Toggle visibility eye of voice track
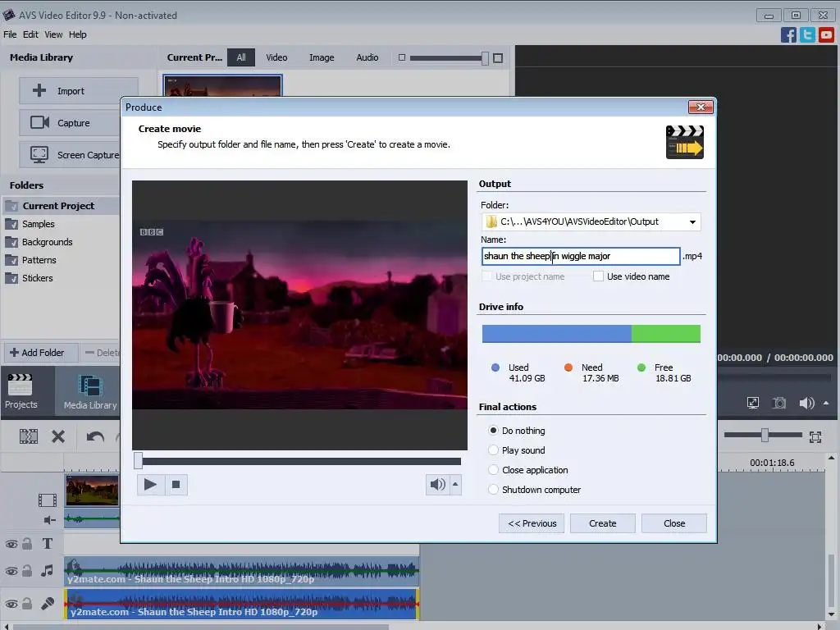Screen dimensions: 840x630 click(11, 604)
